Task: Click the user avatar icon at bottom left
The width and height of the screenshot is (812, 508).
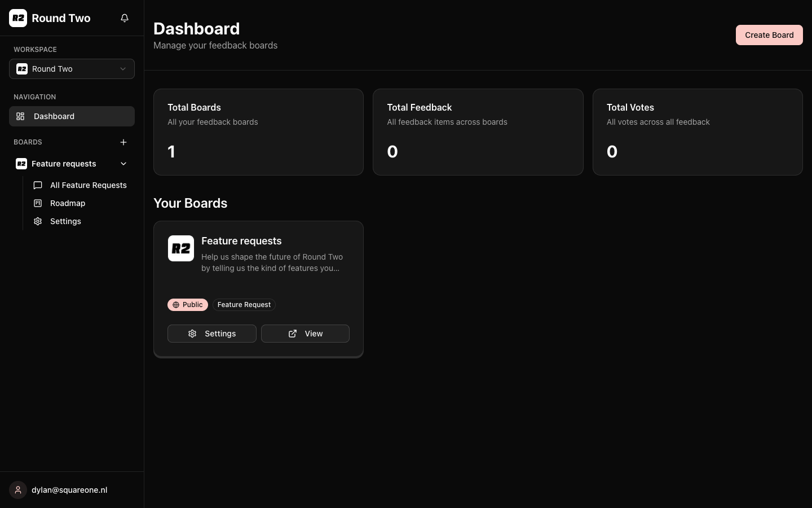Action: (x=17, y=490)
